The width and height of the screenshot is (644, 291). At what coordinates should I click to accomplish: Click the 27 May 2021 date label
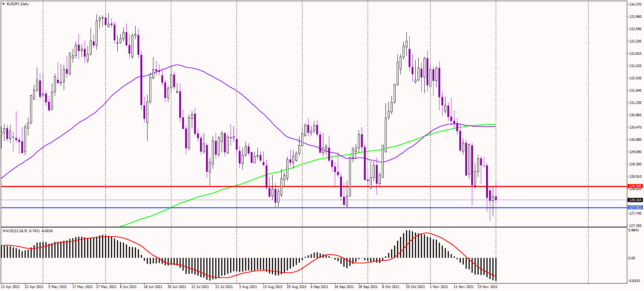(x=106, y=287)
